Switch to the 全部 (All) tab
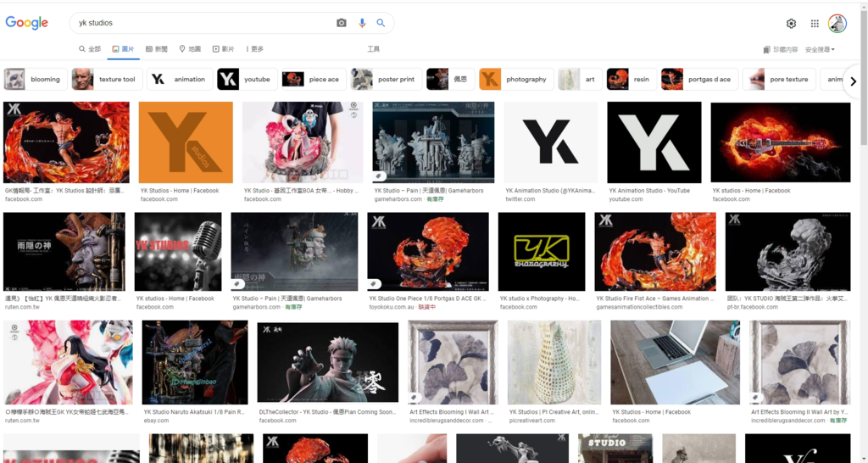This screenshot has width=868, height=463. pos(90,49)
